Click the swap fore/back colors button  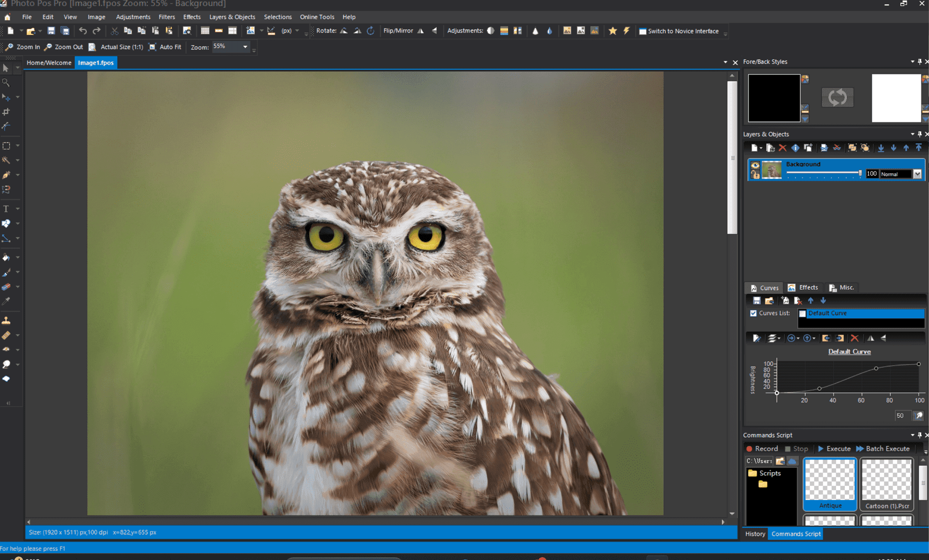[837, 97]
